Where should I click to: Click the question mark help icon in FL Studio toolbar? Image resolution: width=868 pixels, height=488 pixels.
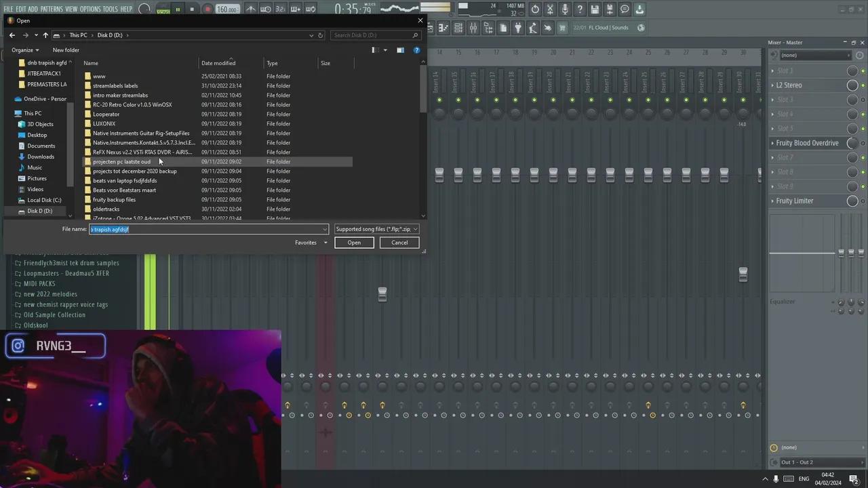pyautogui.click(x=580, y=9)
